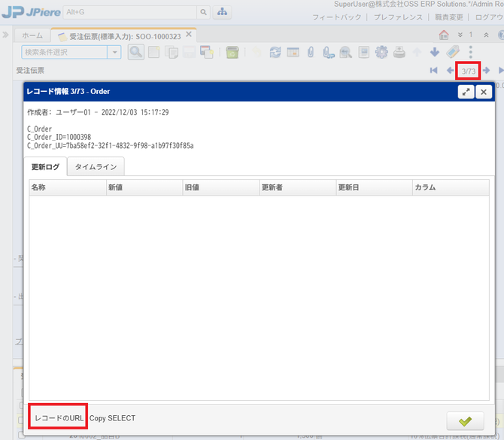Click the Save toolbar icon
This screenshot has width=504, height=440.
pos(189,52)
